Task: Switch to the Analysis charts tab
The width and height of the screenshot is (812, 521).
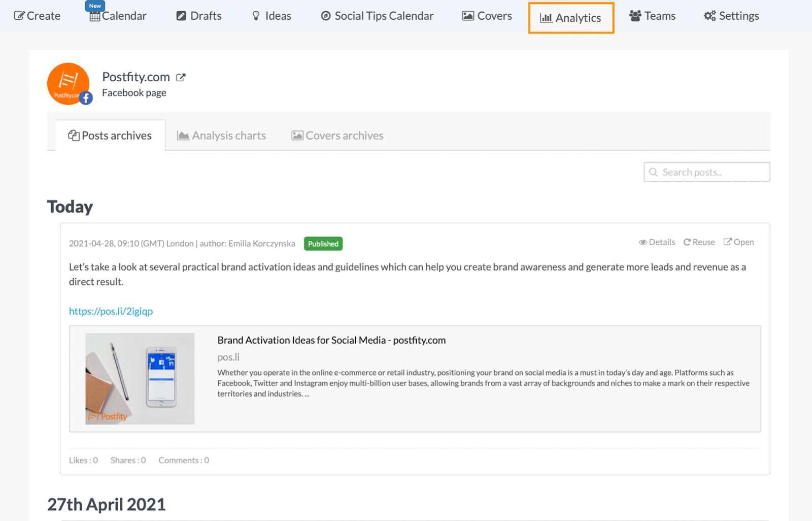Action: (221, 136)
